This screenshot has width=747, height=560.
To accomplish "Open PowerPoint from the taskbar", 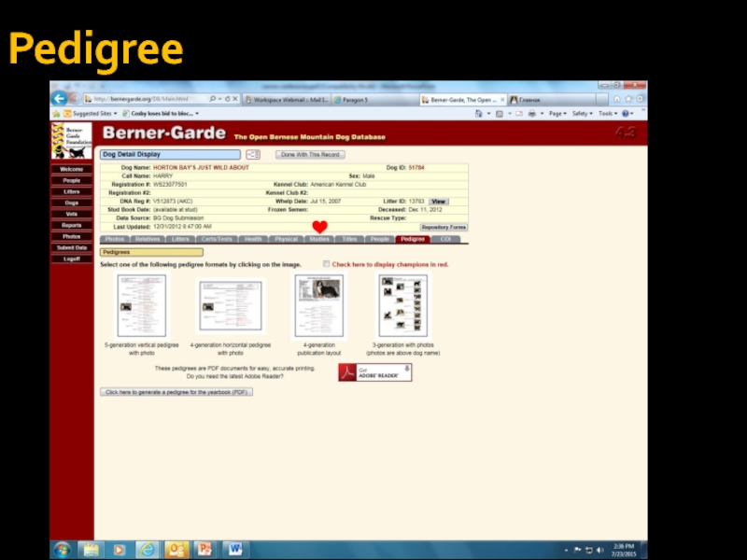I will (x=204, y=550).
